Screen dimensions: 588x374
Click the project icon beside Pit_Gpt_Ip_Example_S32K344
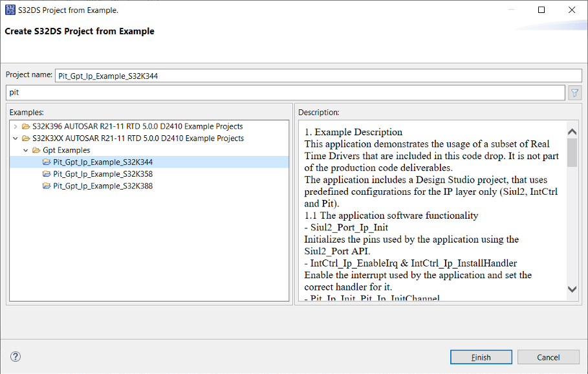[x=47, y=162]
